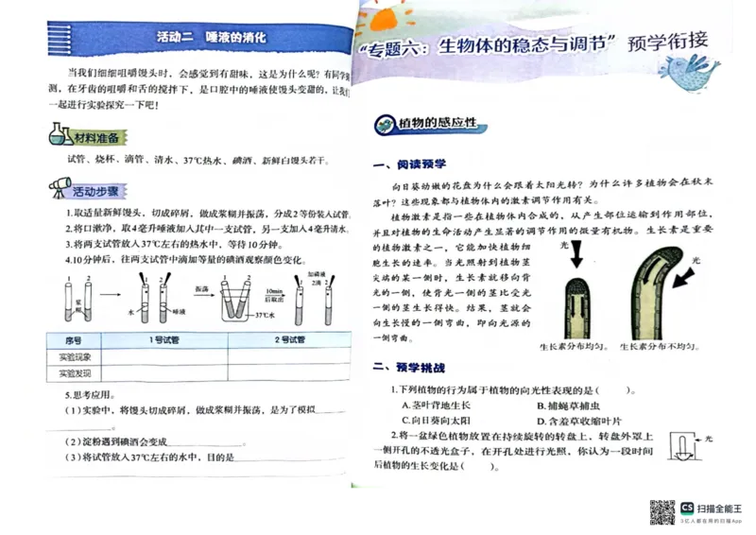Click the 实验现象 row label

tap(75, 357)
